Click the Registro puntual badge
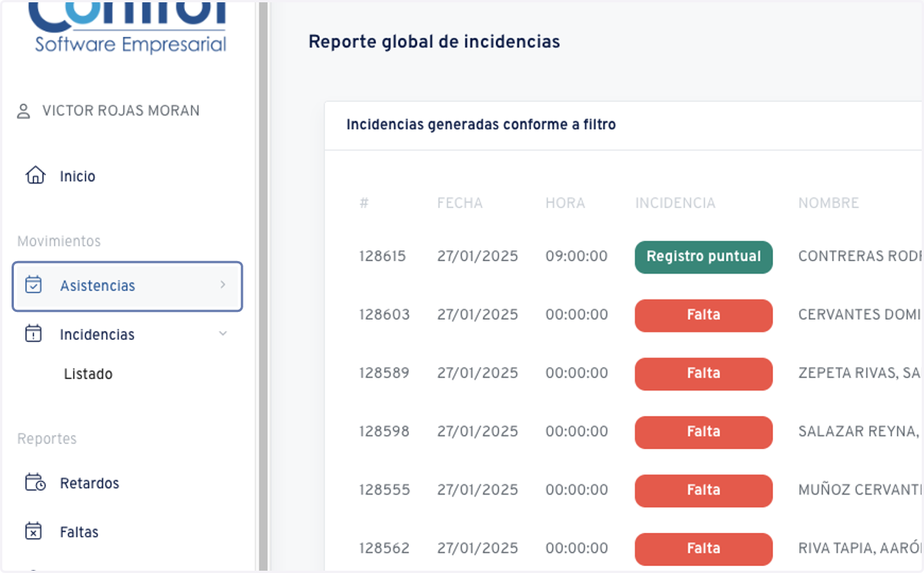This screenshot has height=573, width=924. (704, 256)
